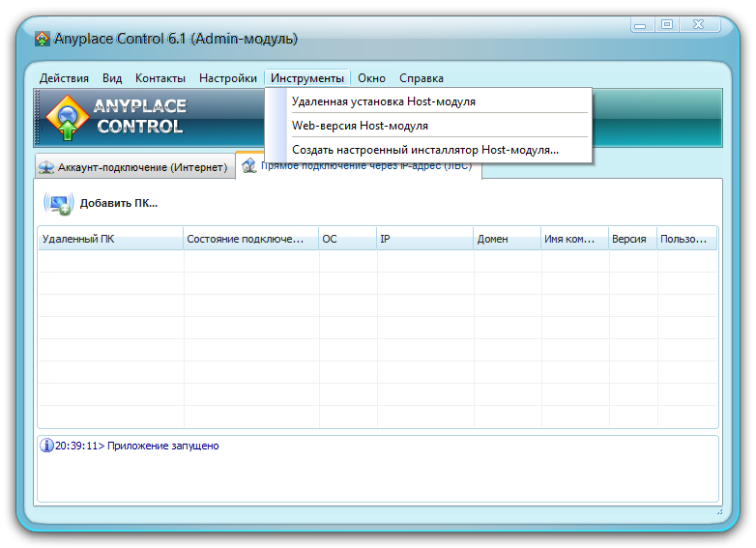Click the Anyplace Control logo icon

tap(68, 117)
